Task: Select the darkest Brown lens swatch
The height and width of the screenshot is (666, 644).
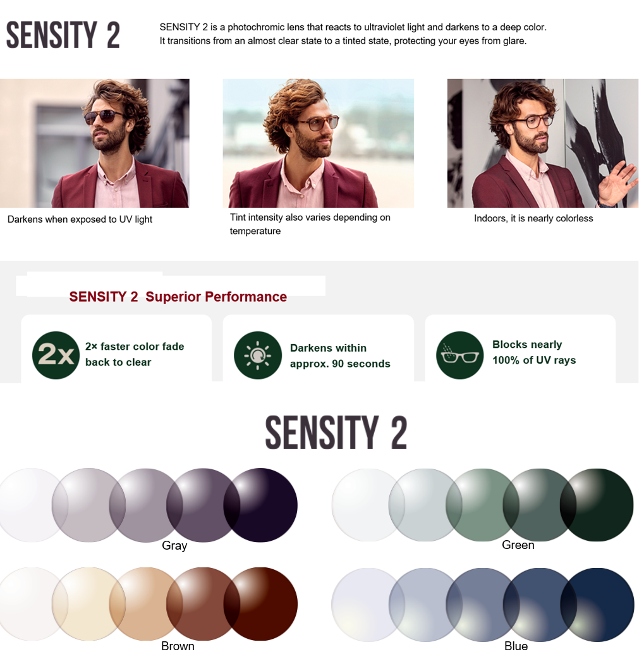Action: click(x=260, y=604)
